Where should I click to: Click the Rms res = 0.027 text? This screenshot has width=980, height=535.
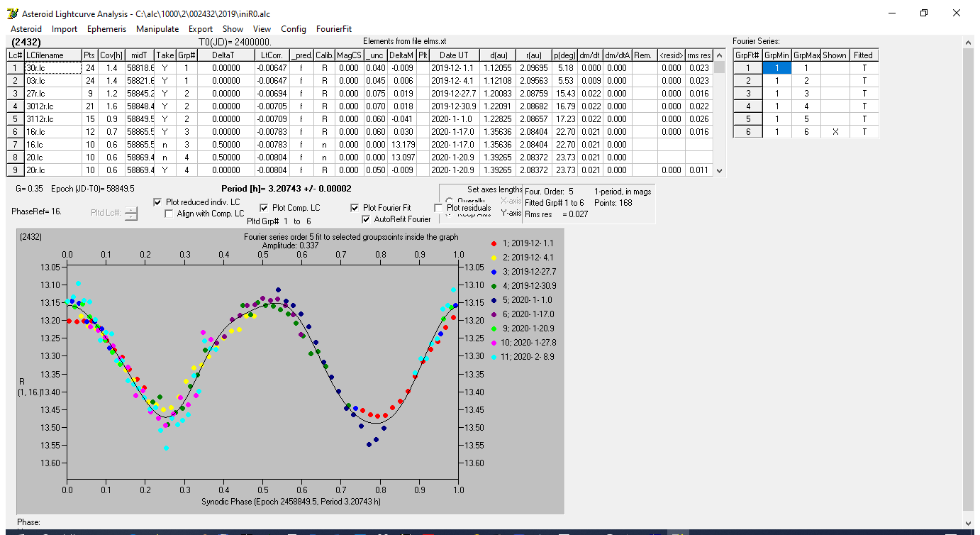(557, 214)
